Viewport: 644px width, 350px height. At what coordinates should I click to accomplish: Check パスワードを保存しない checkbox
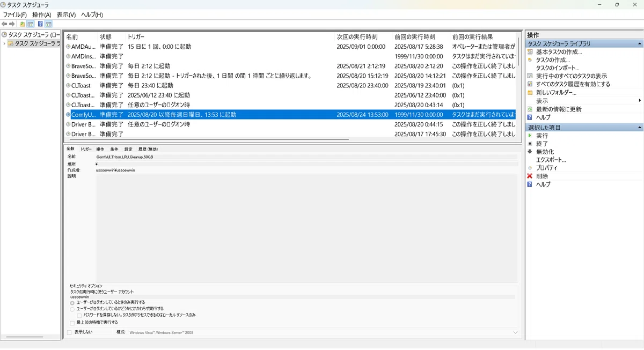(79, 316)
